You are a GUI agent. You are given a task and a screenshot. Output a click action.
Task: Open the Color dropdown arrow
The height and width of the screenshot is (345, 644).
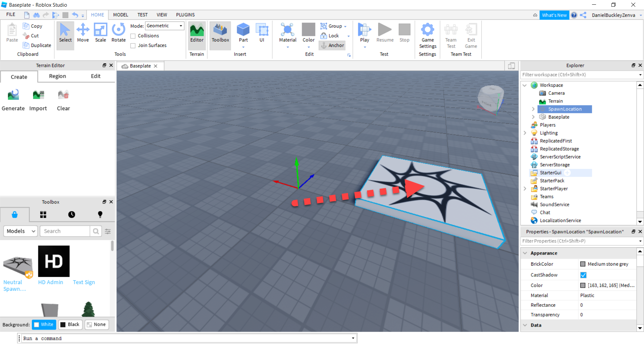click(x=309, y=47)
